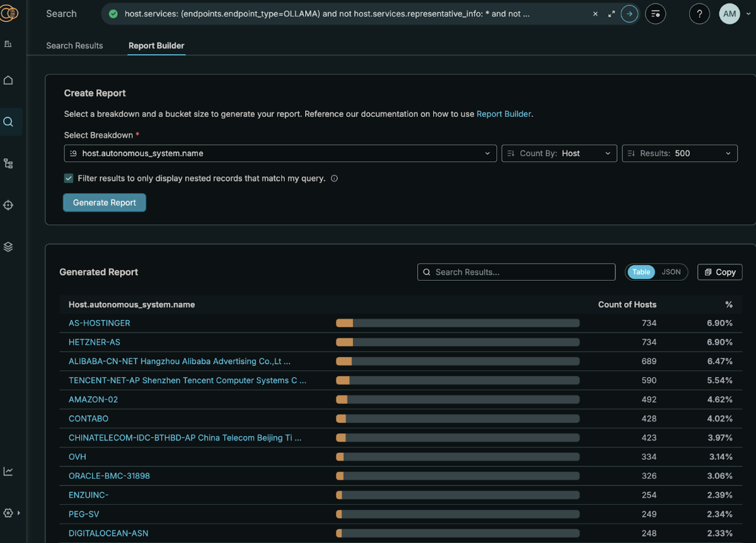Open the Home page from the sidebar
This screenshot has width=756, height=543.
click(9, 80)
